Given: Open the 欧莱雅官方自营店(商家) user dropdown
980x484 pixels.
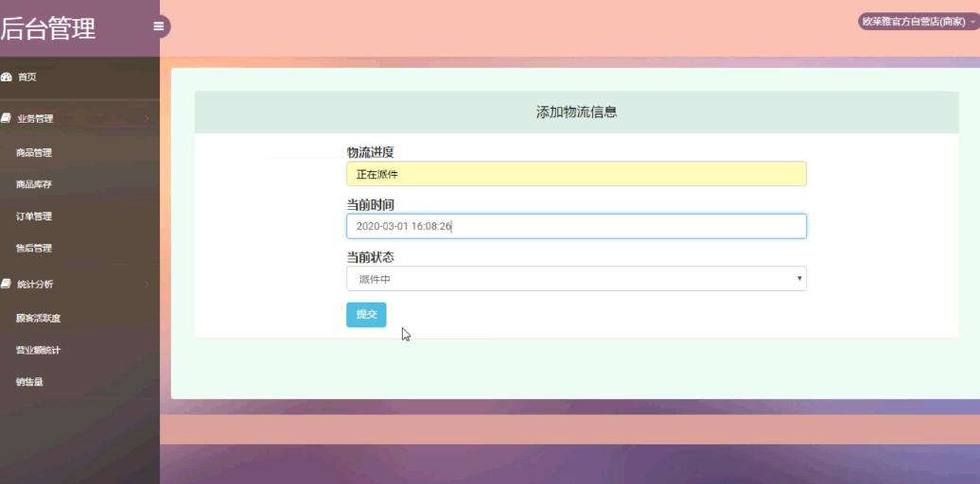Looking at the screenshot, I should (918, 21).
